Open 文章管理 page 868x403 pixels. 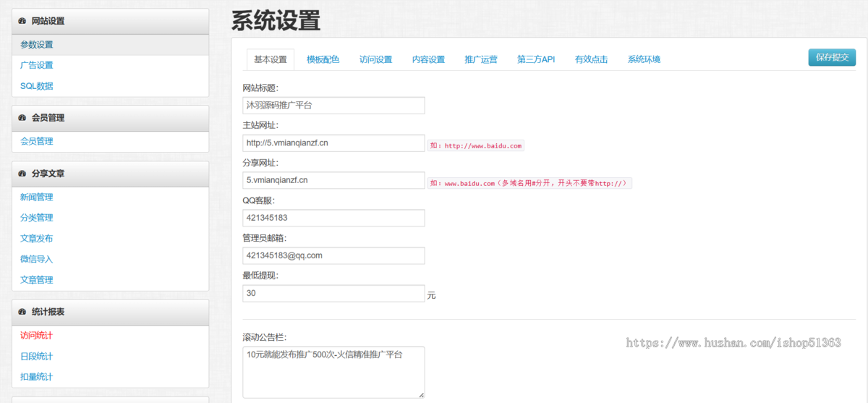36,280
